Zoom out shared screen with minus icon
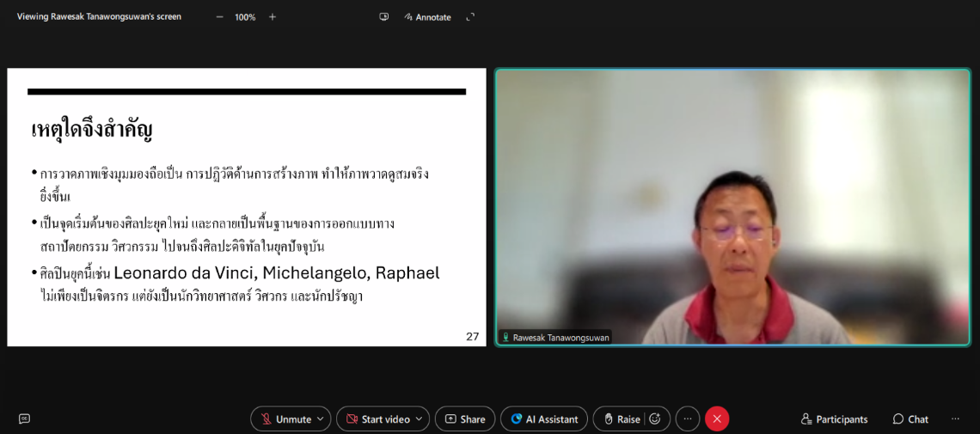Screen dimensions: 980x434 [219, 16]
